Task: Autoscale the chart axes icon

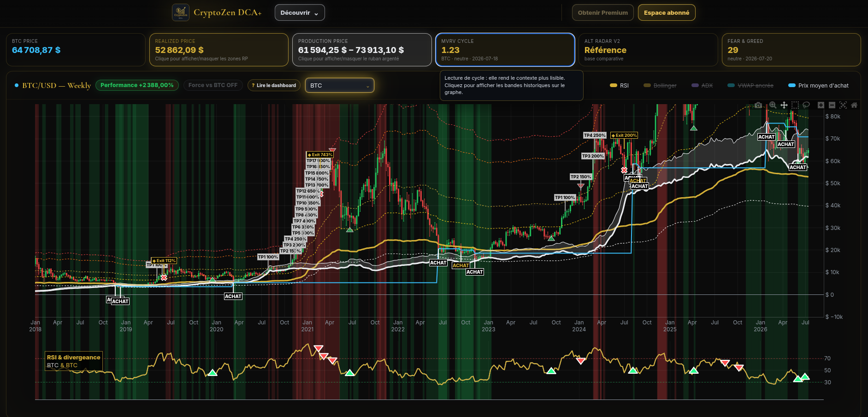Action: (843, 105)
